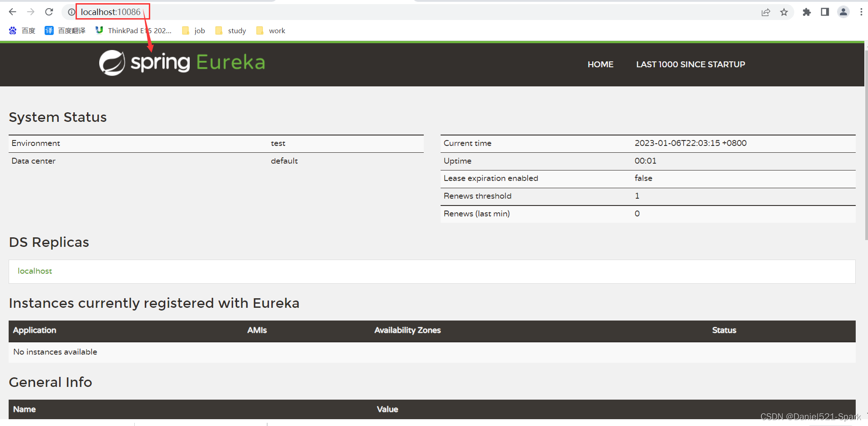Open the job bookmarks folder
868x426 pixels.
point(193,30)
